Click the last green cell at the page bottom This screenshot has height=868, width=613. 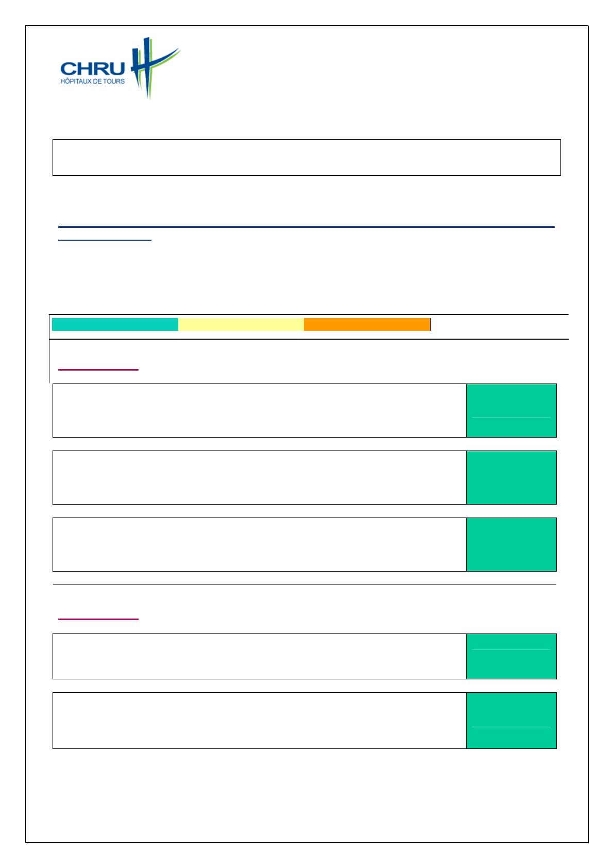(x=511, y=720)
